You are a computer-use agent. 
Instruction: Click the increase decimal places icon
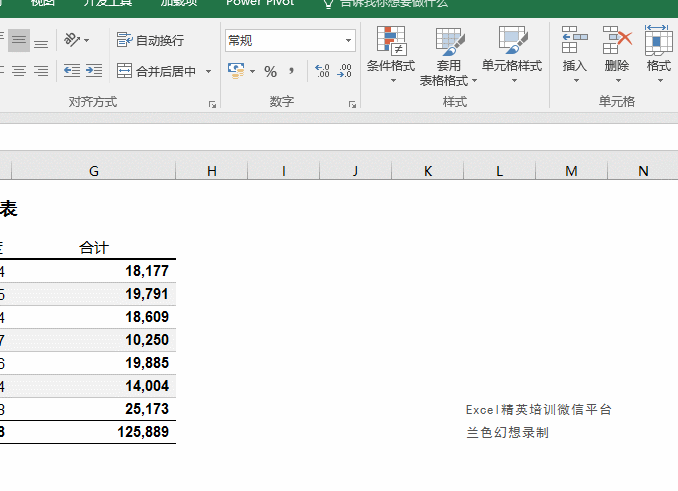322,72
